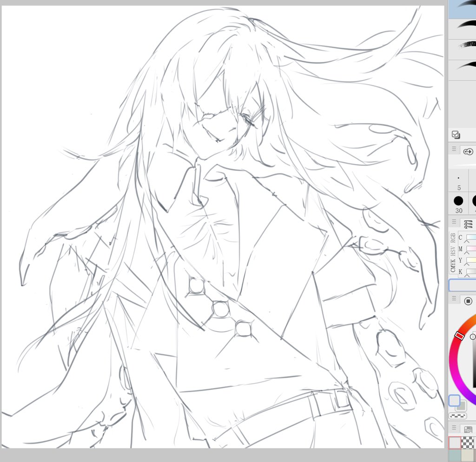Open the color wheel tab icon
The height and width of the screenshot is (462, 476).
(x=469, y=301)
